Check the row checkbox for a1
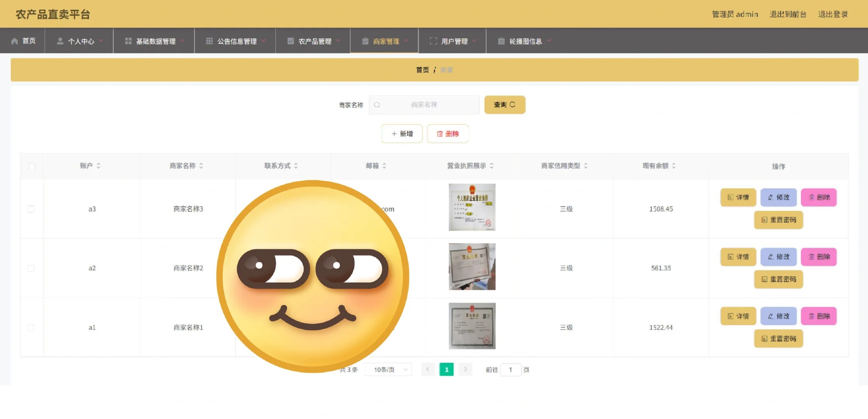 [31, 327]
